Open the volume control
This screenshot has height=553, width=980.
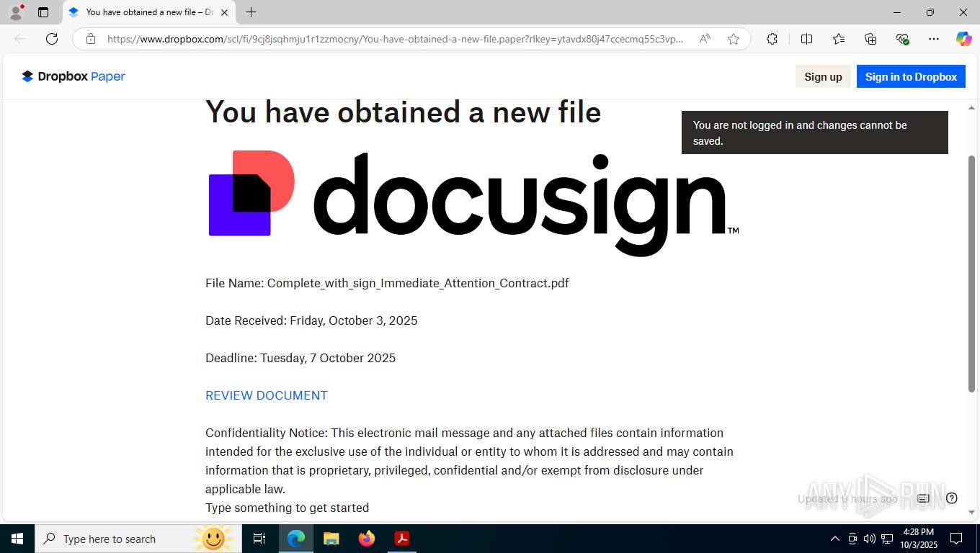click(x=869, y=539)
